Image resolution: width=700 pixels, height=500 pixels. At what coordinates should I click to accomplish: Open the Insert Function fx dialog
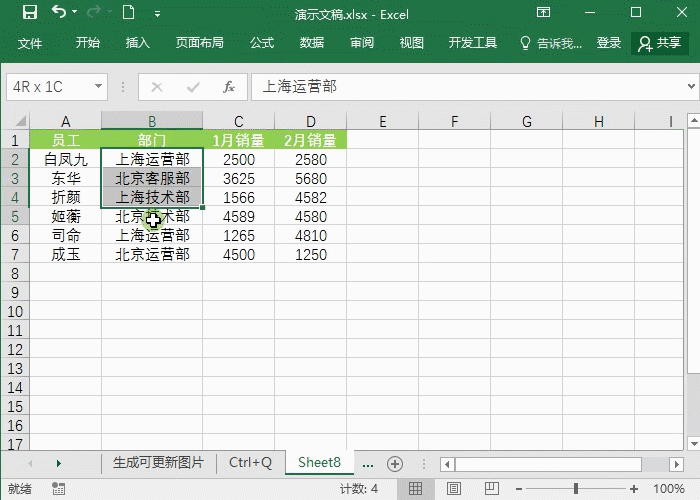[x=229, y=87]
